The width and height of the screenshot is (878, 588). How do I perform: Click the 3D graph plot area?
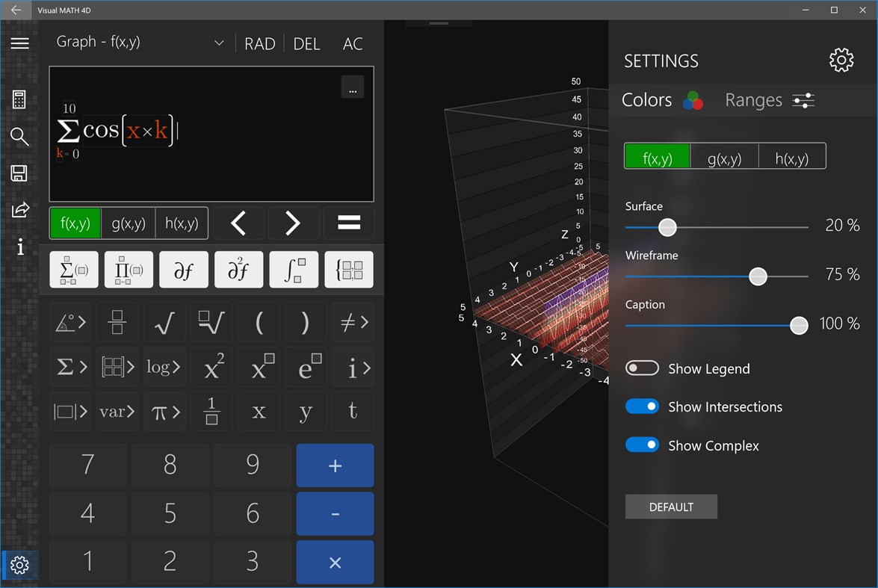point(496,303)
